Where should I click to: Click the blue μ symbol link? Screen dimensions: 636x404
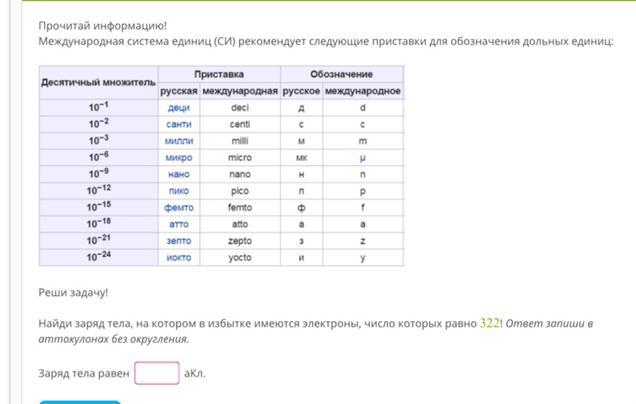coord(363,158)
